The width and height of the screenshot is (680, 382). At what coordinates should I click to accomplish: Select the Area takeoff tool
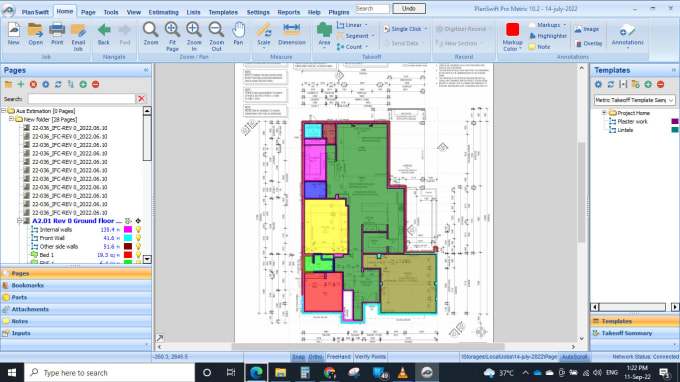point(324,34)
